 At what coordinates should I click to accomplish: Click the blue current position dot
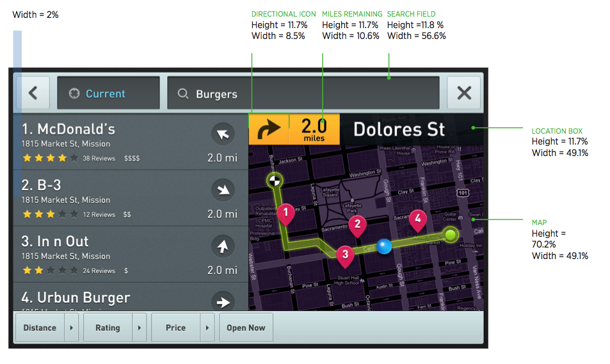coord(384,246)
